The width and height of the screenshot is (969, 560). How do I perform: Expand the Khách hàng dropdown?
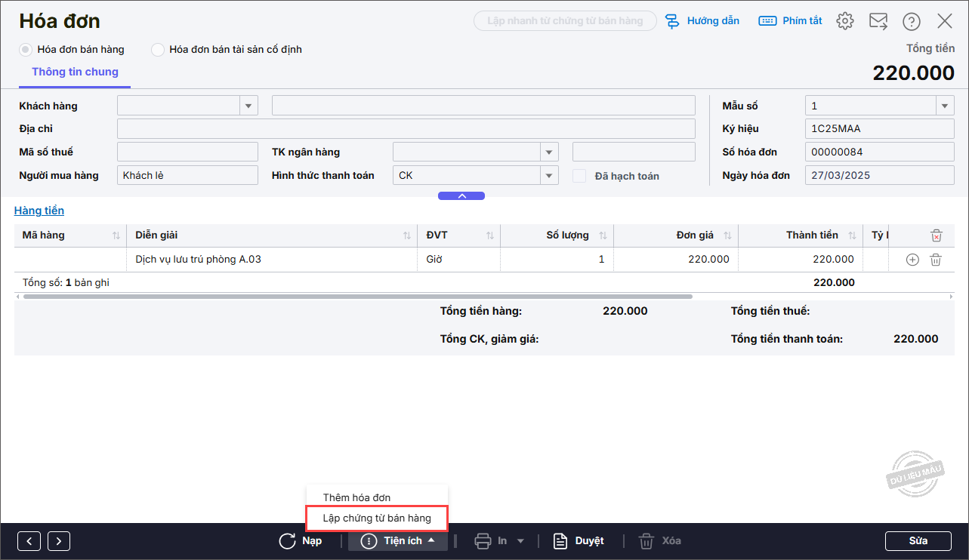click(x=248, y=106)
